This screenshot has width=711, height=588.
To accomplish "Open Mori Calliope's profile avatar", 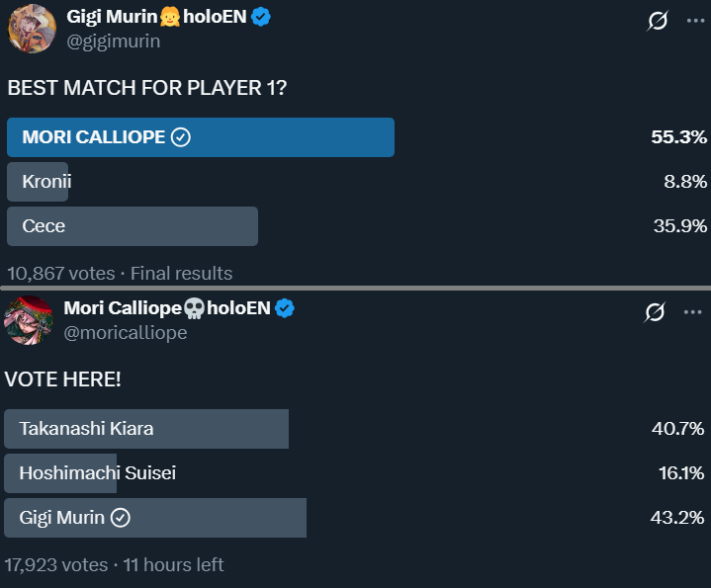I will click(28, 320).
